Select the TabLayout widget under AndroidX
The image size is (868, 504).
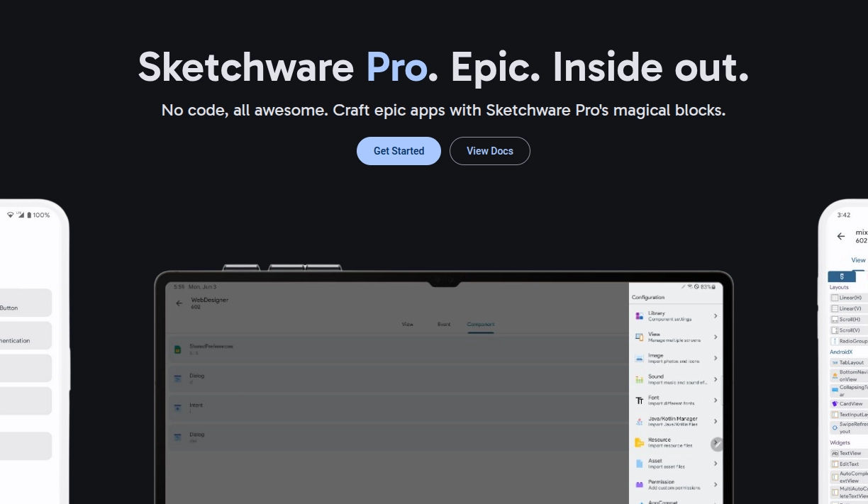click(x=851, y=362)
